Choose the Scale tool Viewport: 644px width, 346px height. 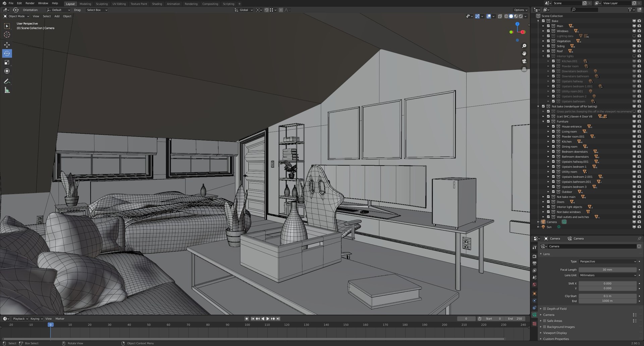[x=7, y=62]
